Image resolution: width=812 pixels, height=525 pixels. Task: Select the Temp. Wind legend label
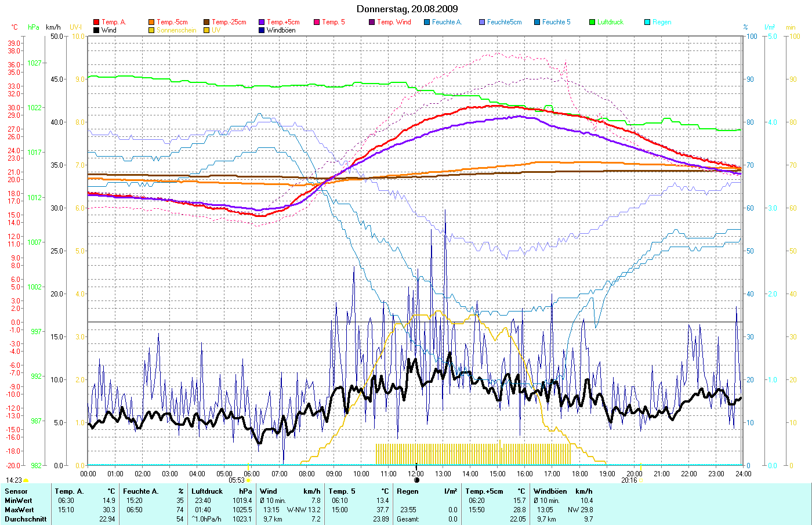click(394, 22)
